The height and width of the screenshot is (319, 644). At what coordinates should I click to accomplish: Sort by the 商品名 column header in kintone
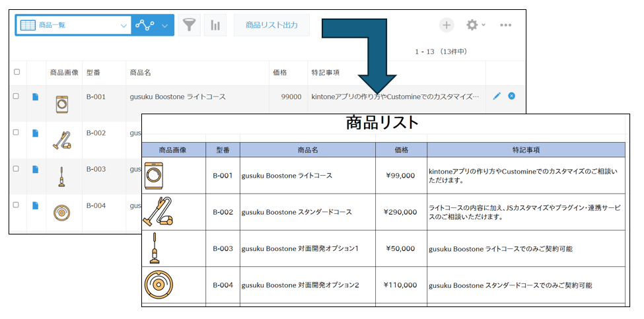tap(141, 73)
